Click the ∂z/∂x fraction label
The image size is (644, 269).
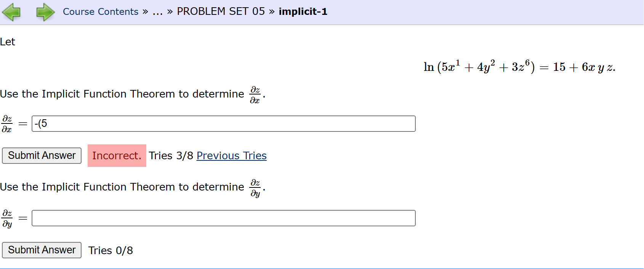(x=7, y=123)
